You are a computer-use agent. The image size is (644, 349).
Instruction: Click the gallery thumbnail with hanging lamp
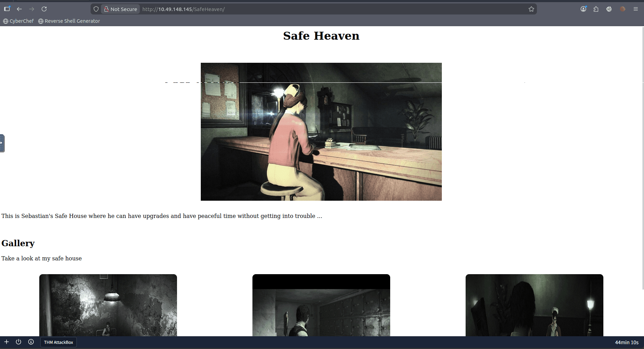(x=108, y=305)
